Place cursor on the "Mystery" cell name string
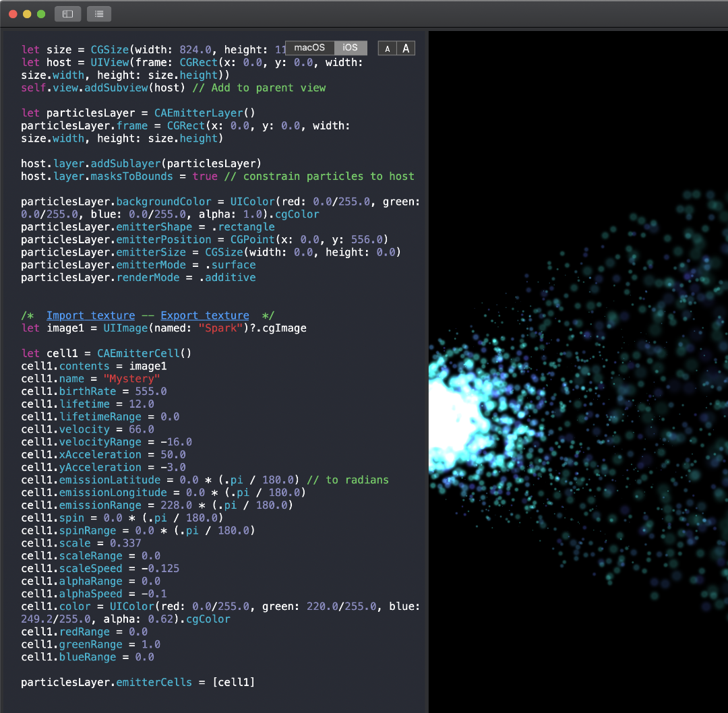The width and height of the screenshot is (728, 713). click(x=131, y=379)
